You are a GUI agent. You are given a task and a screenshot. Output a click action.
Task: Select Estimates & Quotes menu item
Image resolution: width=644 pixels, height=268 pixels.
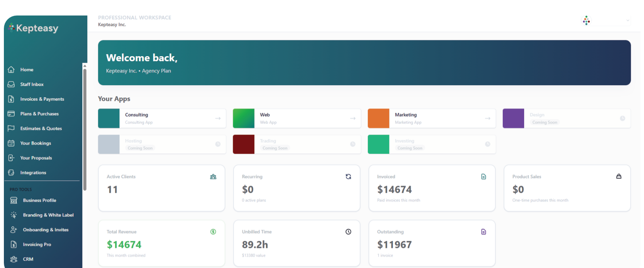coord(41,129)
